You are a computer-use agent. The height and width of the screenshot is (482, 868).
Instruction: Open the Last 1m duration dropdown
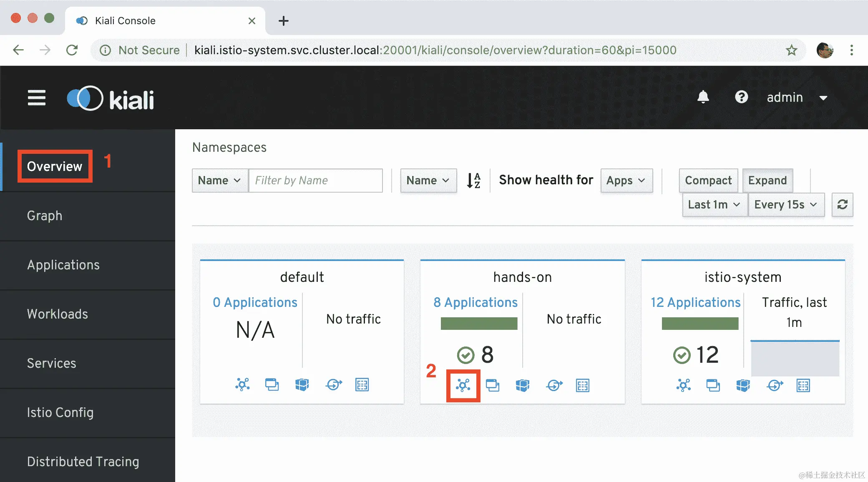[x=714, y=204]
